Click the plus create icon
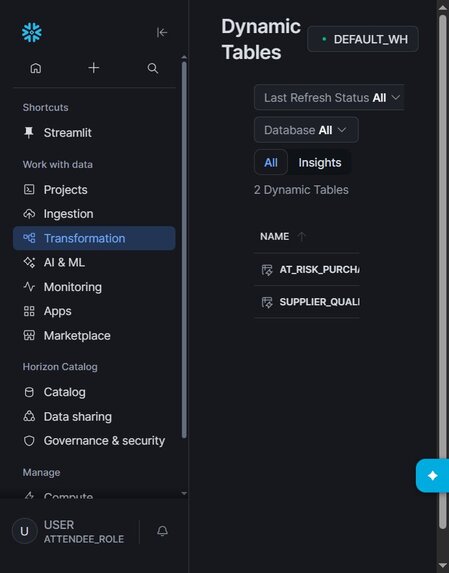The width and height of the screenshot is (449, 573). pyautogui.click(x=94, y=68)
